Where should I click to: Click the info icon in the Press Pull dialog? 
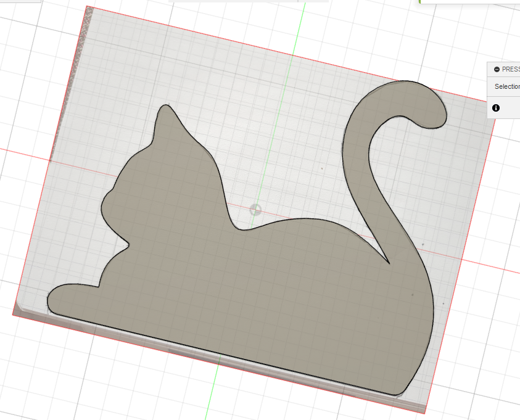[496, 108]
